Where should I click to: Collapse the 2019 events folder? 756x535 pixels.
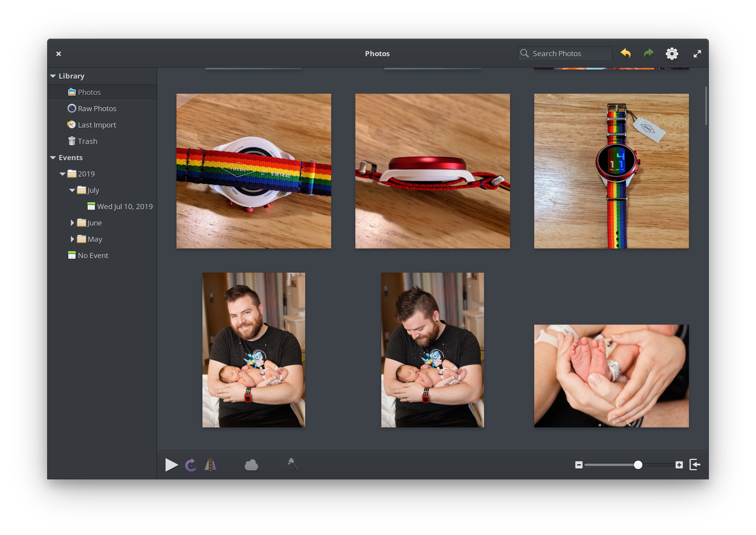pyautogui.click(x=62, y=174)
